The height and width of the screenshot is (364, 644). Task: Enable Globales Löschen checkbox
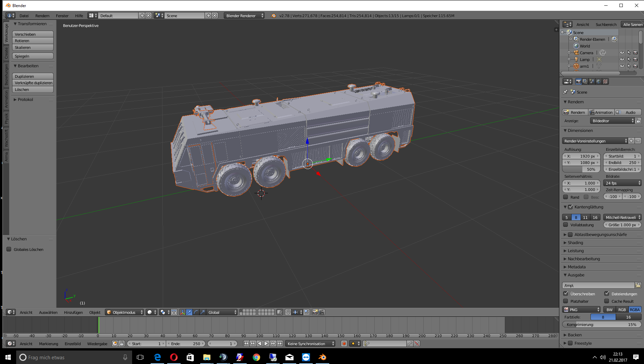point(9,250)
